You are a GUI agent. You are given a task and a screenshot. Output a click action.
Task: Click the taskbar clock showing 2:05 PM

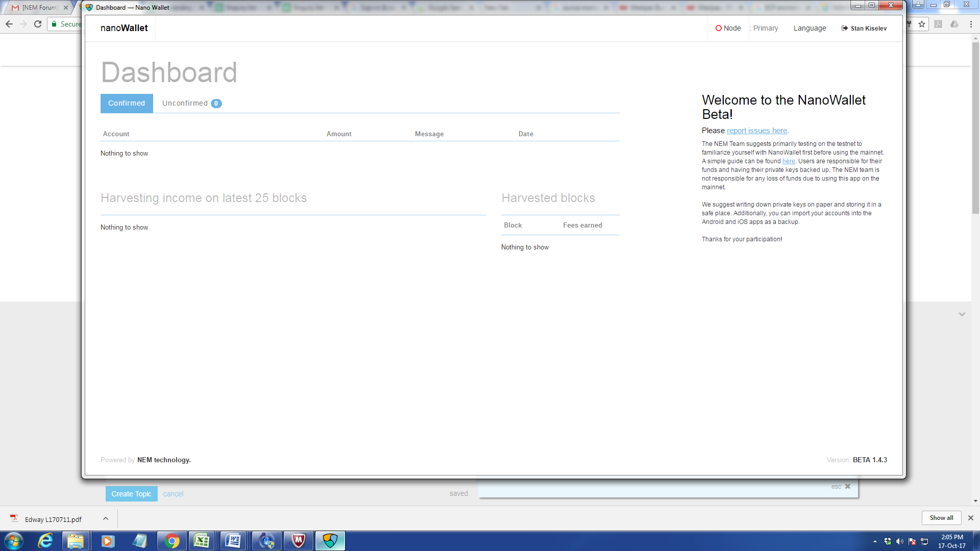pos(952,541)
